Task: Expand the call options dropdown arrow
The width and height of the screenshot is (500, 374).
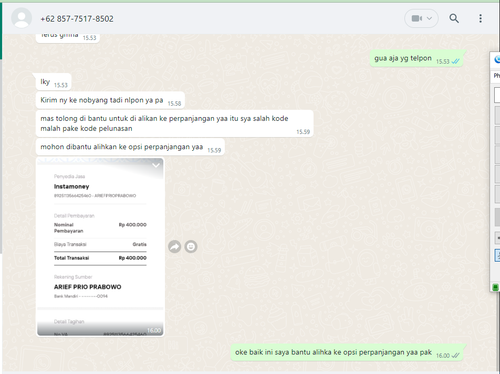Action: click(430, 18)
